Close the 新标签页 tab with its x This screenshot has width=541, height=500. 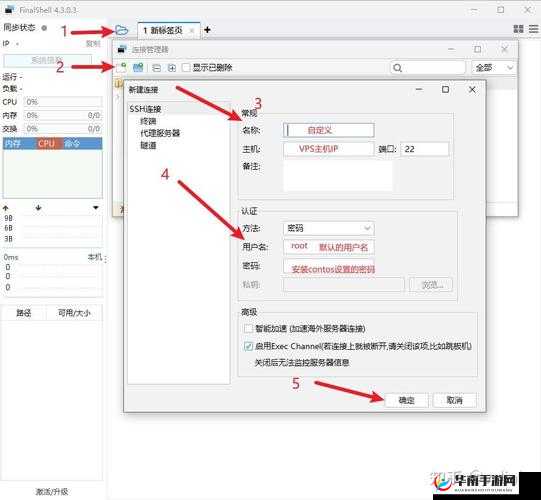pos(192,31)
